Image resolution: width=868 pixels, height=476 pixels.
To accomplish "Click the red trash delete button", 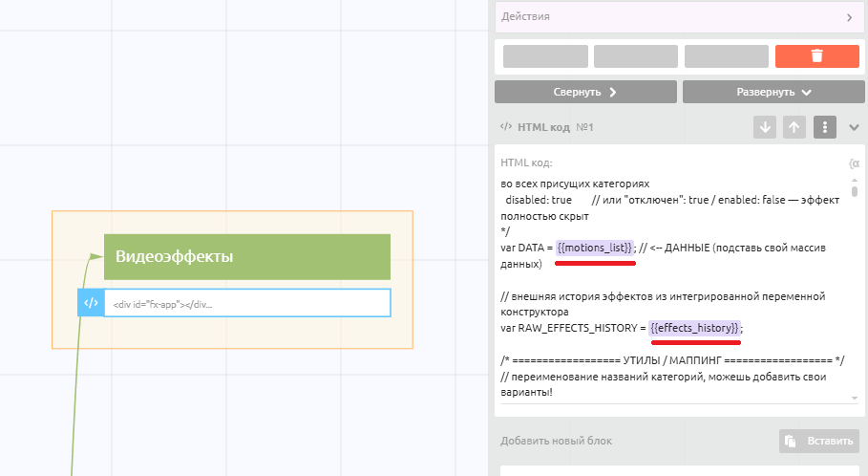I will click(816, 56).
